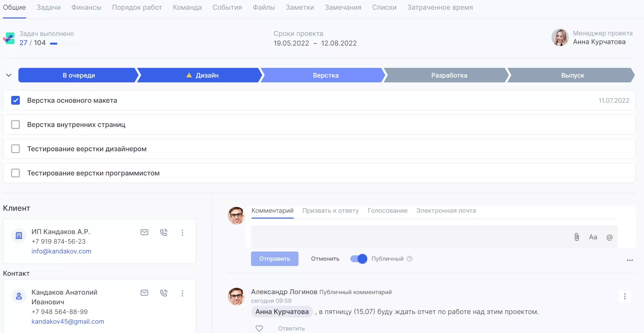Image resolution: width=644 pixels, height=333 pixels.
Task: Uncheck the Верстка основного макета task
Action: (x=15, y=100)
